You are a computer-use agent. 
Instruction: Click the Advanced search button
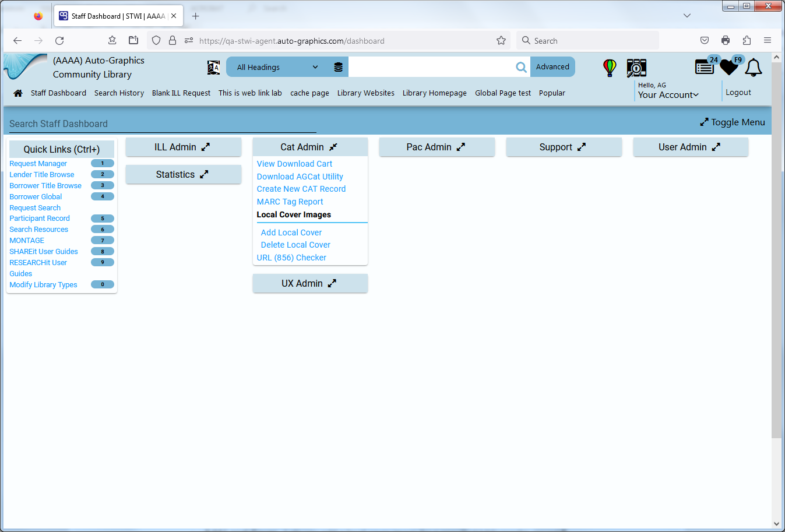(x=552, y=67)
